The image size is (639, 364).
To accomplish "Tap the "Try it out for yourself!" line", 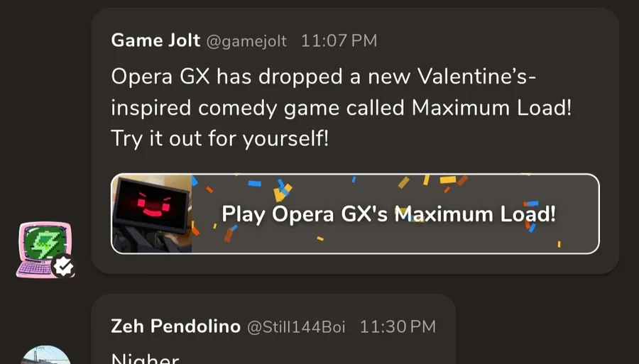I will coord(220,138).
